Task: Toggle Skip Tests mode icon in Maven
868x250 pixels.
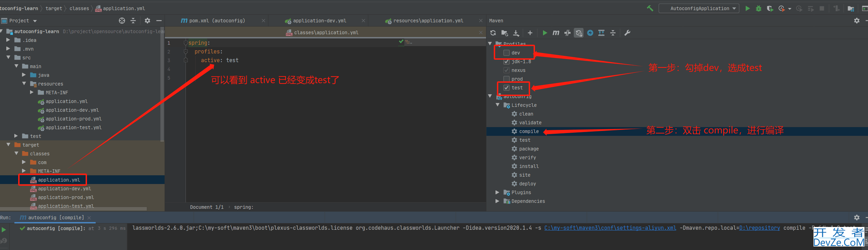Action: point(590,33)
